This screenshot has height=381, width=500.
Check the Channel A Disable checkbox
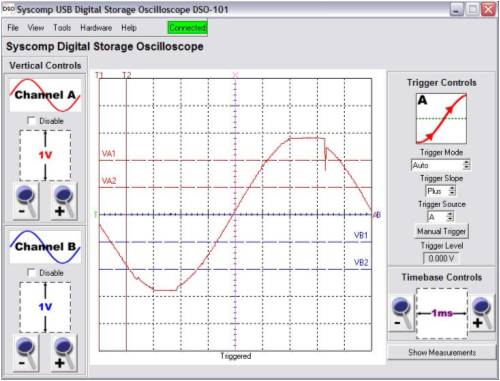tap(32, 121)
